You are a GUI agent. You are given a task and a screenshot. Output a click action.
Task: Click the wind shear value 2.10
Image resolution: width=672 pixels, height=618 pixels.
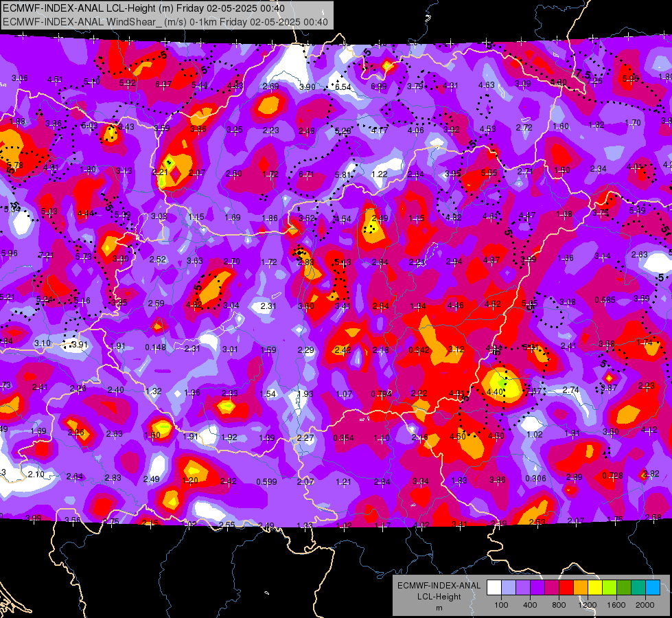click(36, 474)
